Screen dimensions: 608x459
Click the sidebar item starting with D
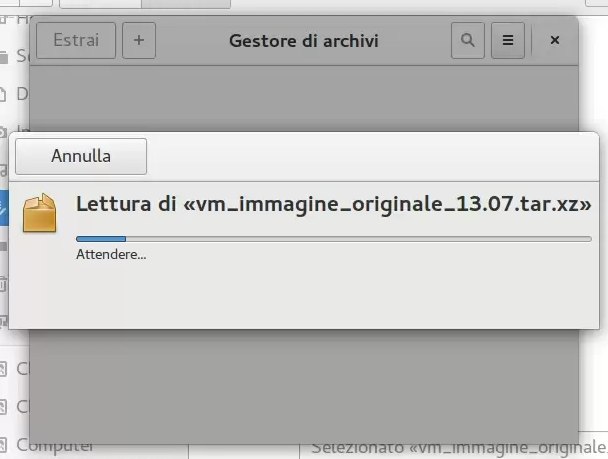(x=19, y=93)
